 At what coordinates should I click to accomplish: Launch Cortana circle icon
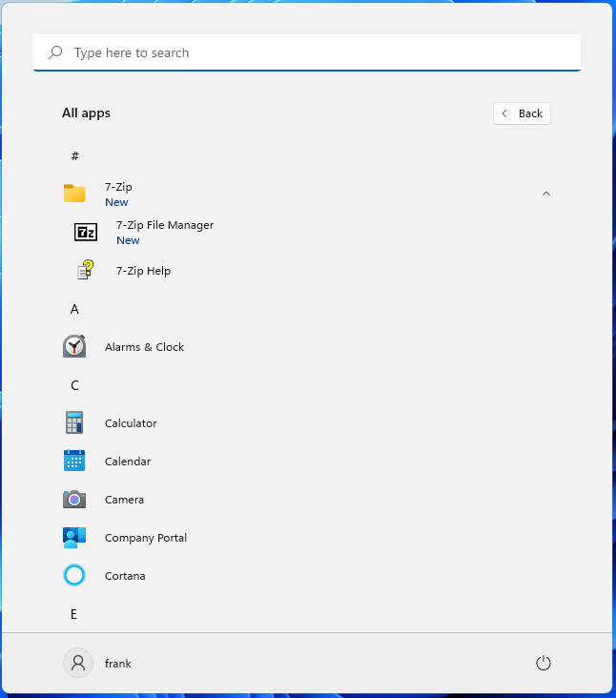click(74, 575)
